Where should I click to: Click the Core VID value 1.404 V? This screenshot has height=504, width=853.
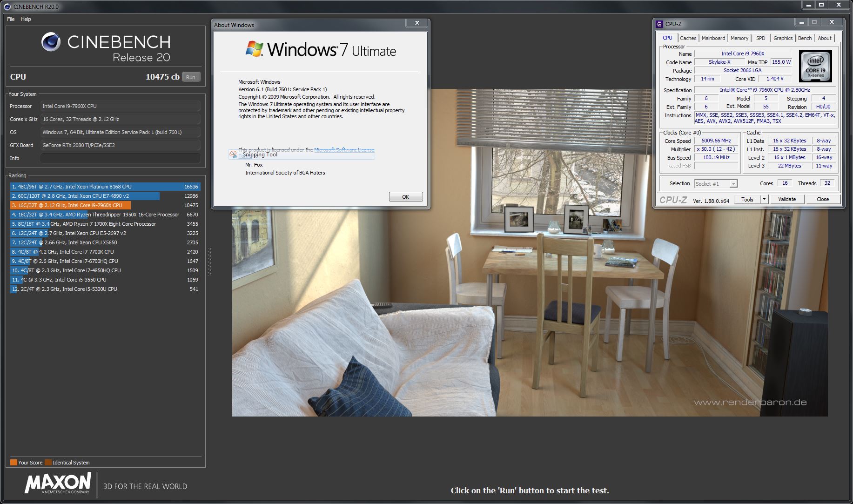775,79
